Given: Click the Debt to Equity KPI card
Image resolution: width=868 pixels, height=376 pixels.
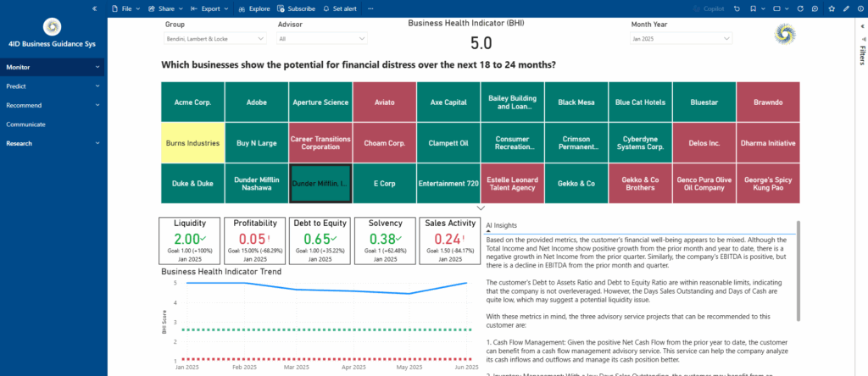Looking at the screenshot, I should (320, 241).
